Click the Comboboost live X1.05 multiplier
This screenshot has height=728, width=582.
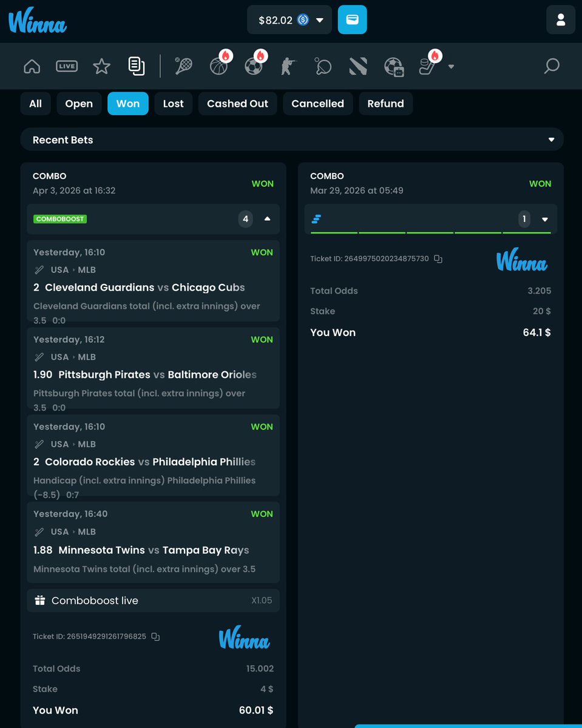(262, 601)
